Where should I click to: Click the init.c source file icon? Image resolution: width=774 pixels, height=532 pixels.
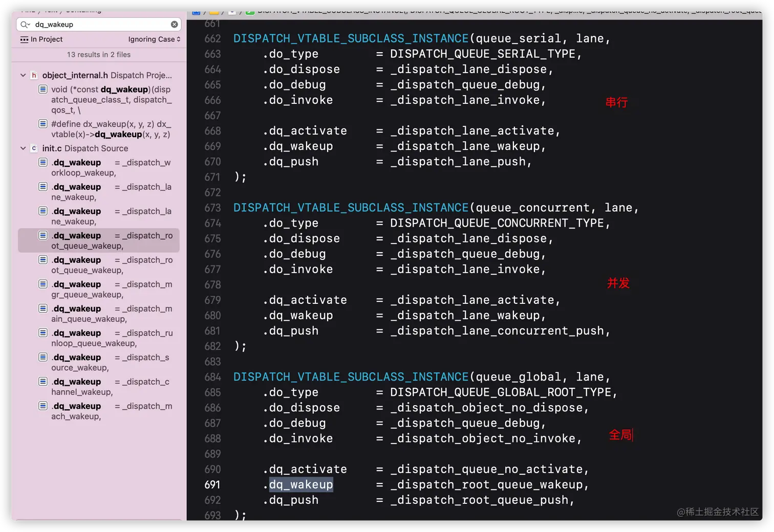point(34,148)
